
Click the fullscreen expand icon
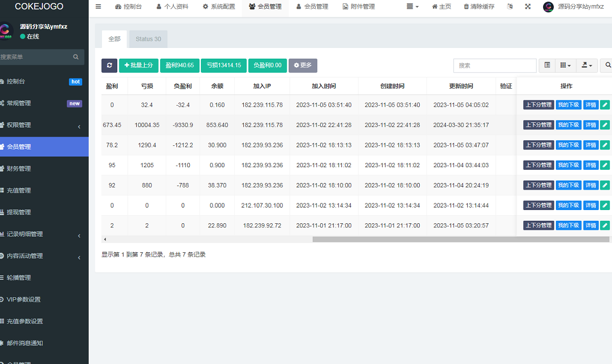click(x=528, y=7)
